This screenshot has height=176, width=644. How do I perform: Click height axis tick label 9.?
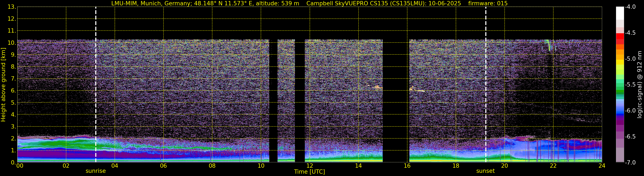click(x=13, y=55)
